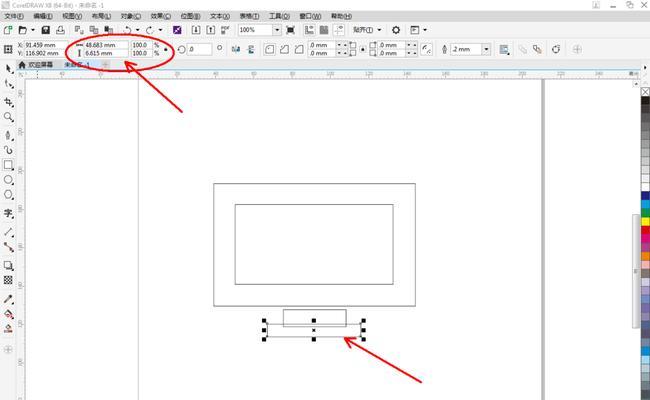Toggle edit corners together lock

[x=363, y=49]
